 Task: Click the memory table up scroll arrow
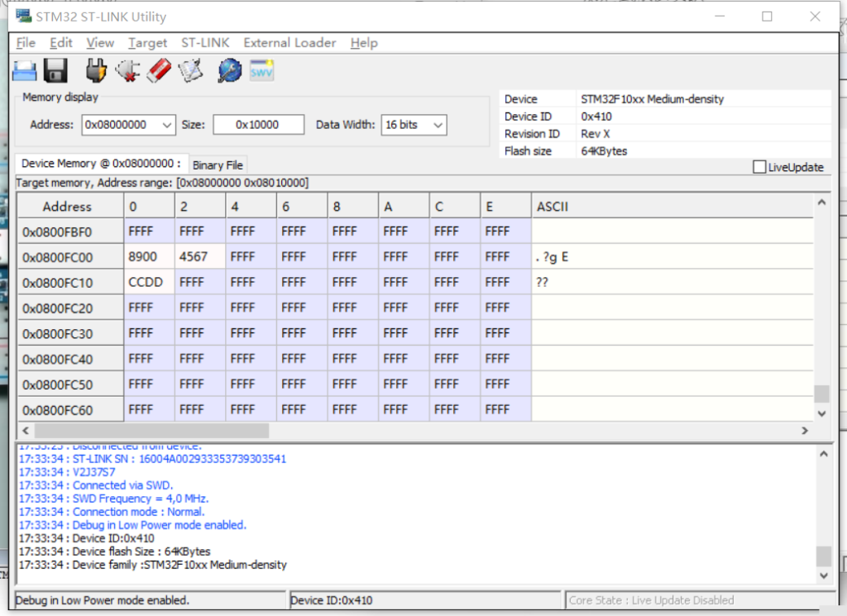tap(821, 203)
